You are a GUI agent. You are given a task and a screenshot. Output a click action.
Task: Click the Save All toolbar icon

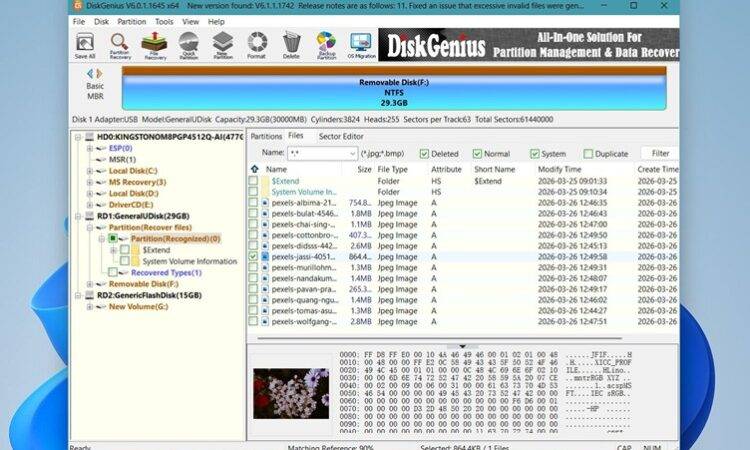(85, 45)
